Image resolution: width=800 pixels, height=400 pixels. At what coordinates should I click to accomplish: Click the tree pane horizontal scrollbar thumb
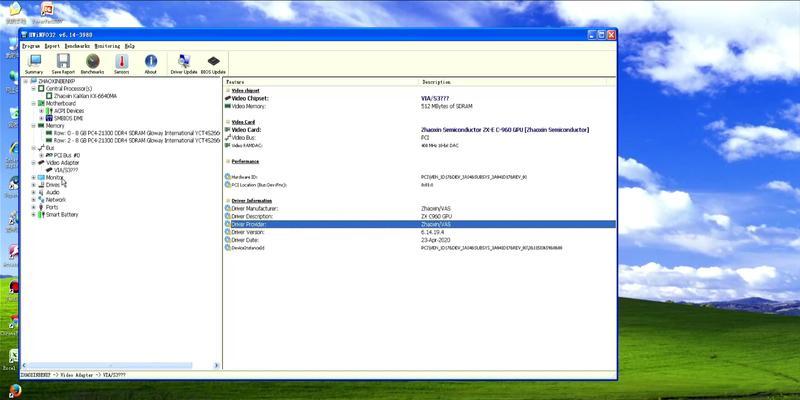point(110,365)
